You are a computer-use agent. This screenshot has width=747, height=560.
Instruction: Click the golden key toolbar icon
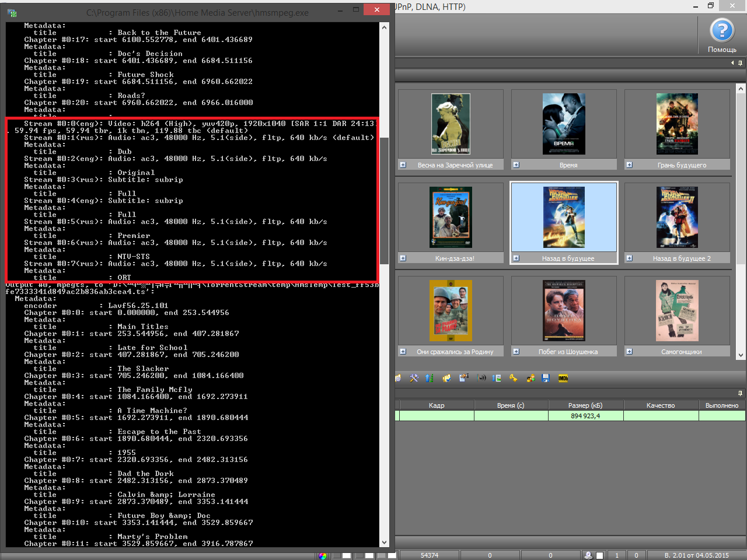coord(513,378)
